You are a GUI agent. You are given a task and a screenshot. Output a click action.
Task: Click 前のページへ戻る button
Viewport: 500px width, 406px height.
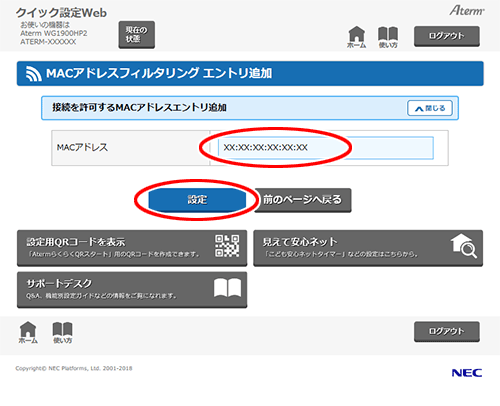[303, 200]
